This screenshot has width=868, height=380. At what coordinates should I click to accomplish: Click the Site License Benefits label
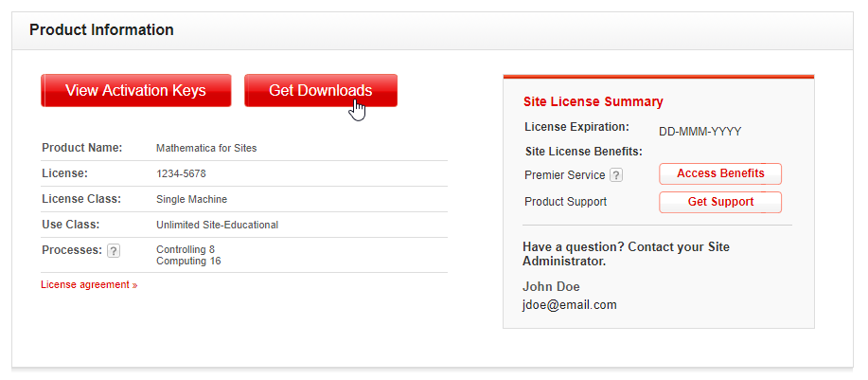click(583, 152)
